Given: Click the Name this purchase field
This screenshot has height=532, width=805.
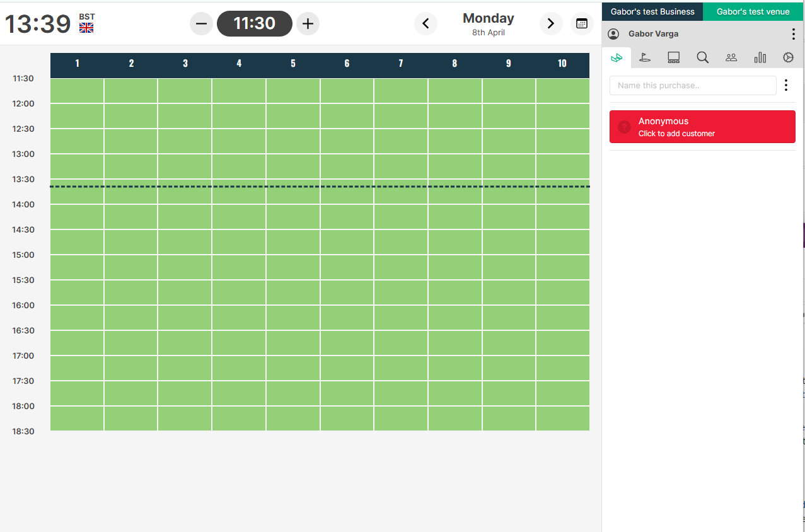Looking at the screenshot, I should point(693,86).
